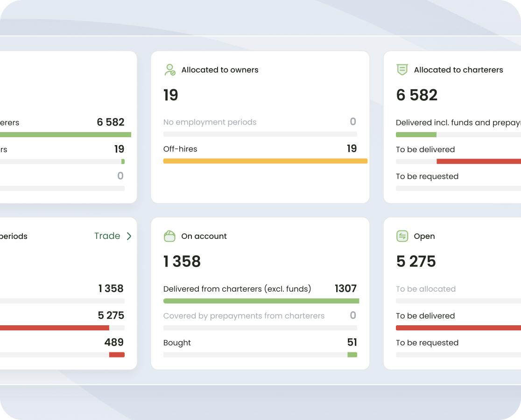Select To be allocated in Open card
This screenshot has height=420, width=521.
coord(425,289)
